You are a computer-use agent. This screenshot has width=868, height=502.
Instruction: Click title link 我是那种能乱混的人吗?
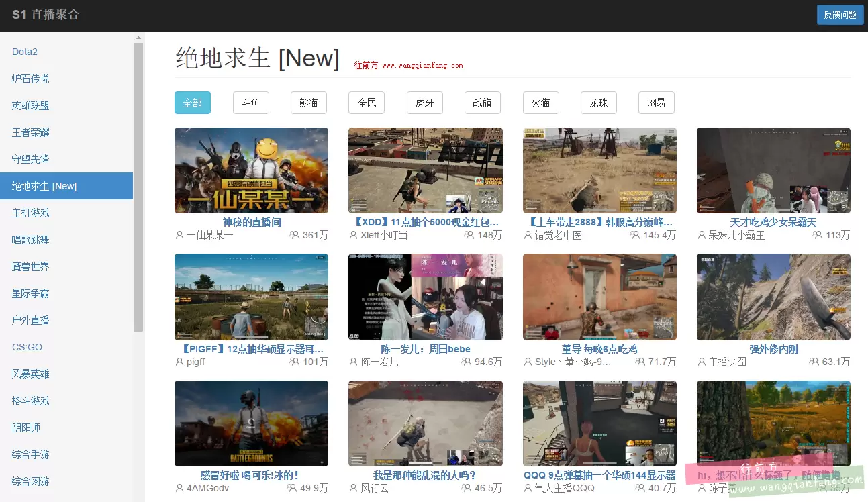[425, 475]
